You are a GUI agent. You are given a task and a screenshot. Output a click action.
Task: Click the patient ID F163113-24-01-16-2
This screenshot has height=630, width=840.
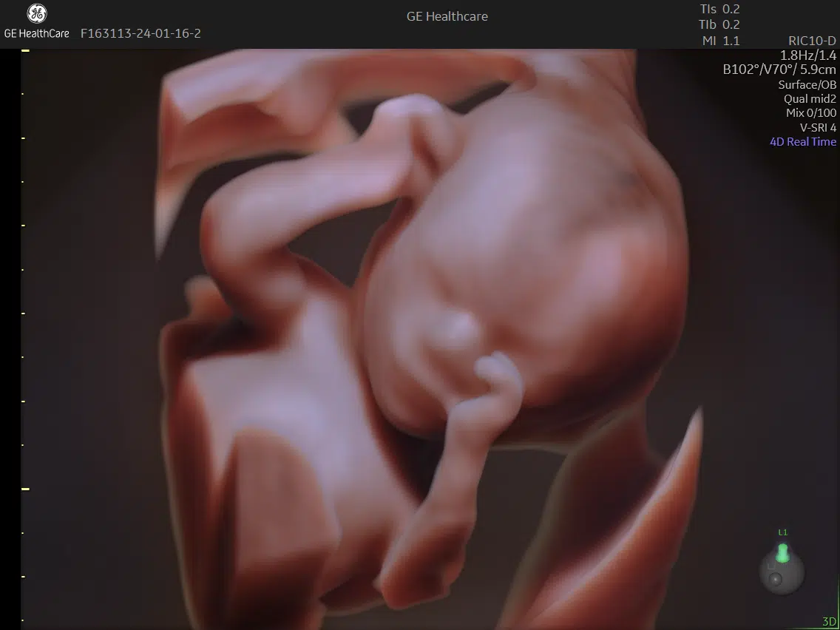click(x=140, y=33)
